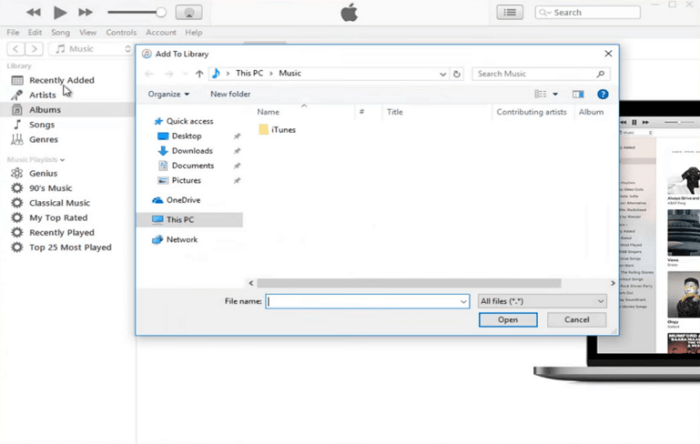This screenshot has height=444, width=700.
Task: Select Downloads in navigation pane
Action: coord(185,151)
